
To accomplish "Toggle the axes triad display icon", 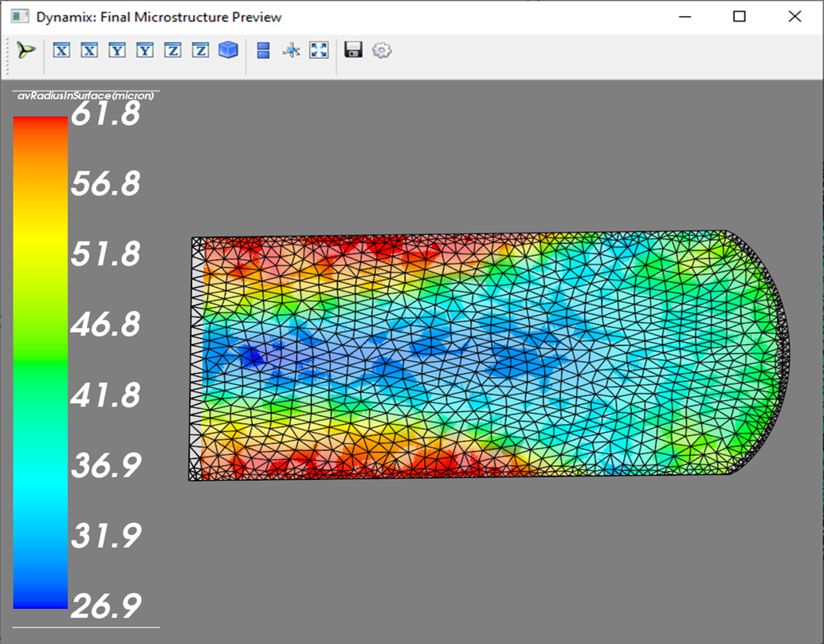I will tap(290, 50).
